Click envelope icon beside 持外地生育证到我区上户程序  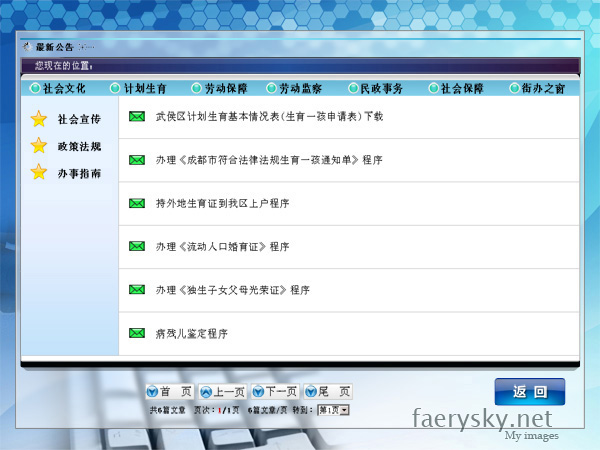(x=137, y=203)
